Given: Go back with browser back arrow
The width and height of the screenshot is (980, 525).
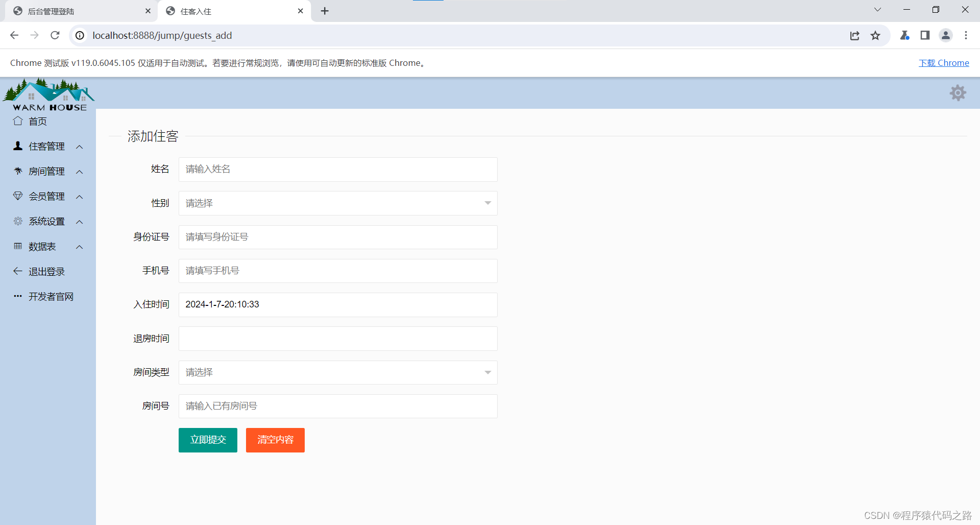Looking at the screenshot, I should [14, 35].
